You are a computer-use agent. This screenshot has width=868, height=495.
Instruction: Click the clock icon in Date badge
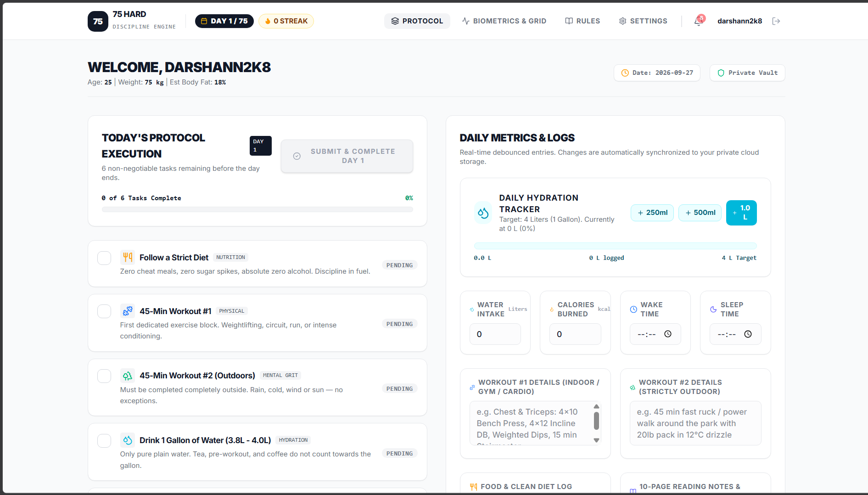click(x=625, y=73)
